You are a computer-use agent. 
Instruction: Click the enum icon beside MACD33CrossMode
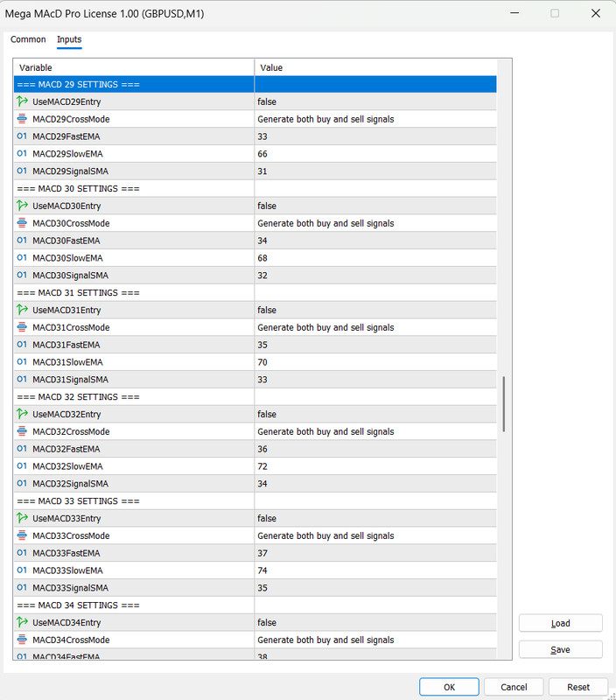pos(22,535)
